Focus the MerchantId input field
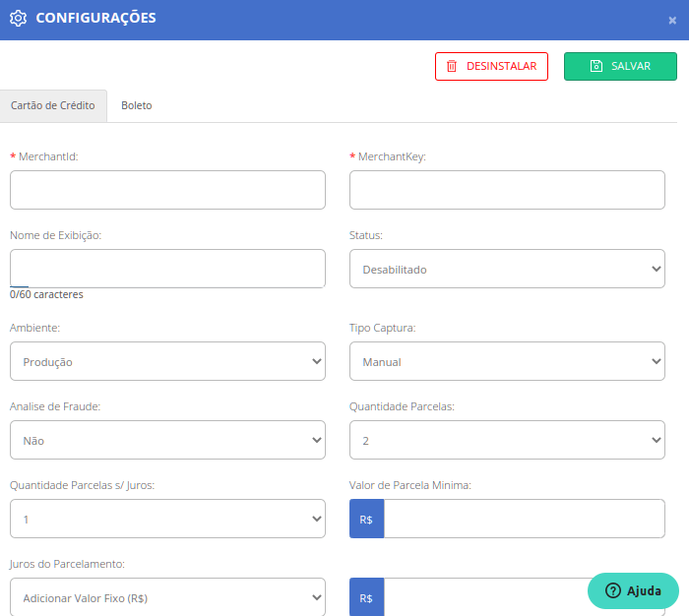The width and height of the screenshot is (689, 616). [167, 190]
